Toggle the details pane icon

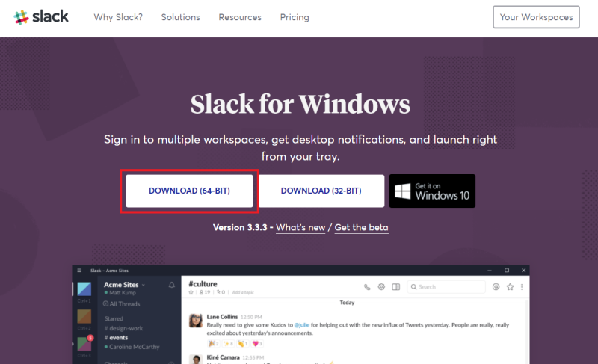(396, 286)
